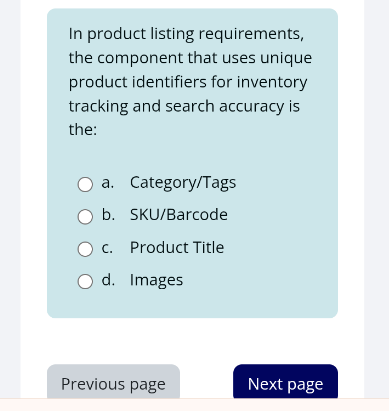Mark the radio circle beside option c

coord(85,249)
